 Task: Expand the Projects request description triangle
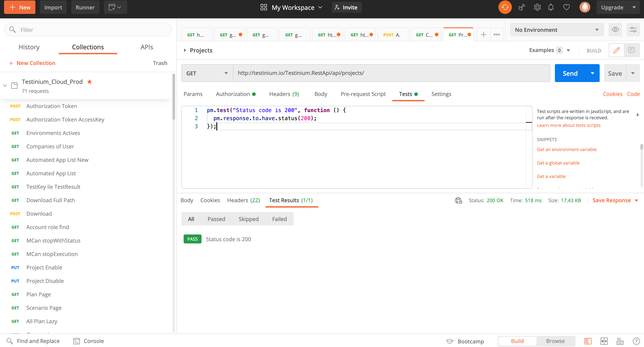185,50
